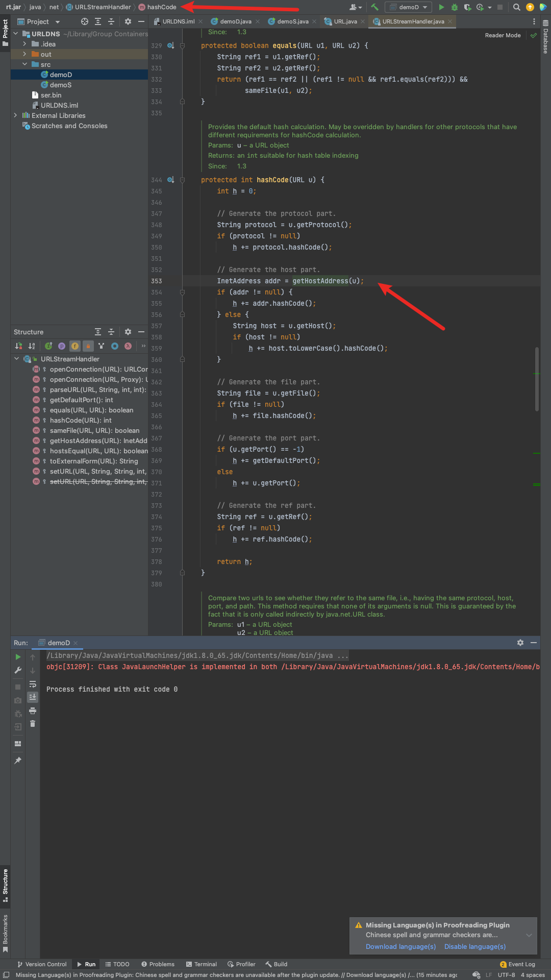This screenshot has width=551, height=980.
Task: Switch to the demoD.java editor tab
Action: [235, 21]
